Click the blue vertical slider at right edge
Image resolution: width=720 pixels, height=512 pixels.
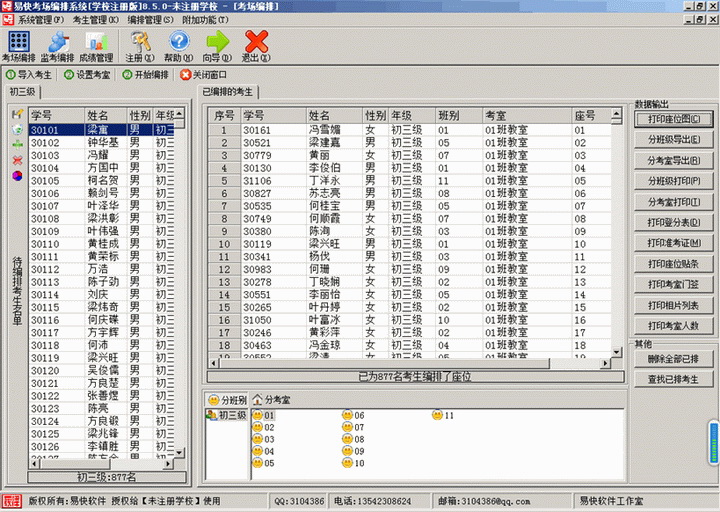(x=714, y=445)
